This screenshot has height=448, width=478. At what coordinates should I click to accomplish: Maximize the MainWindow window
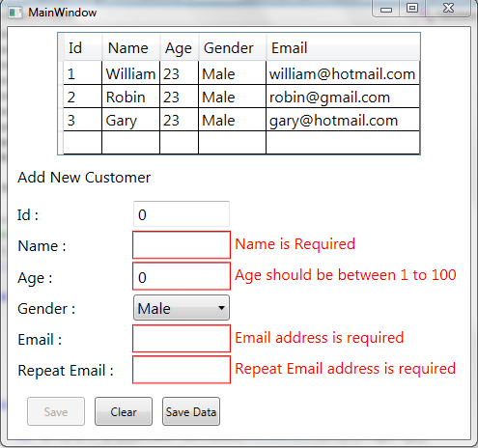[x=412, y=8]
